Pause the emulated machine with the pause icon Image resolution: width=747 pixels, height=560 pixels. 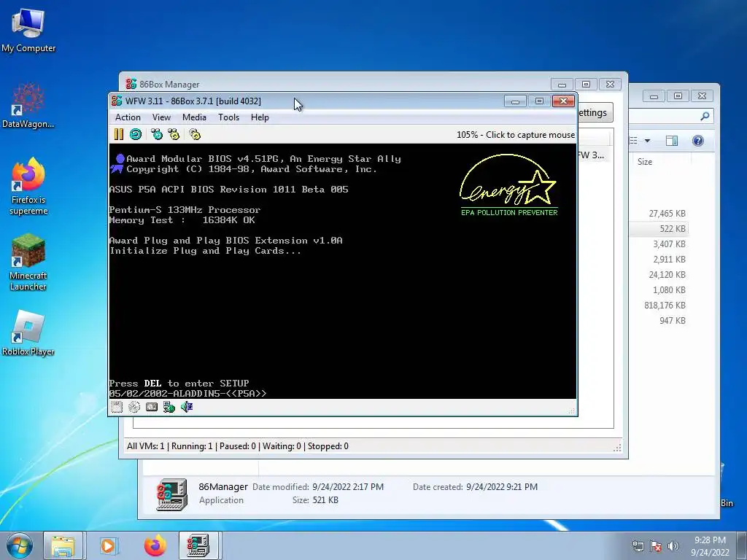119,134
